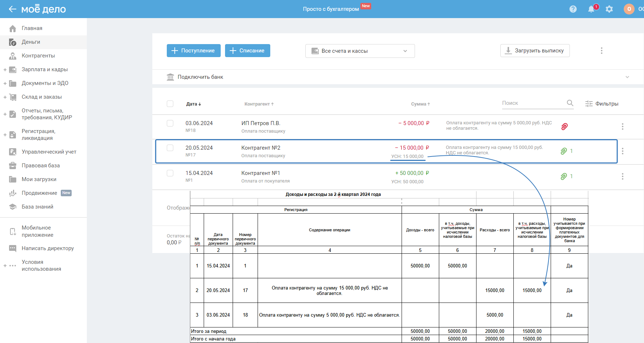Click the help question mark icon

pos(573,9)
